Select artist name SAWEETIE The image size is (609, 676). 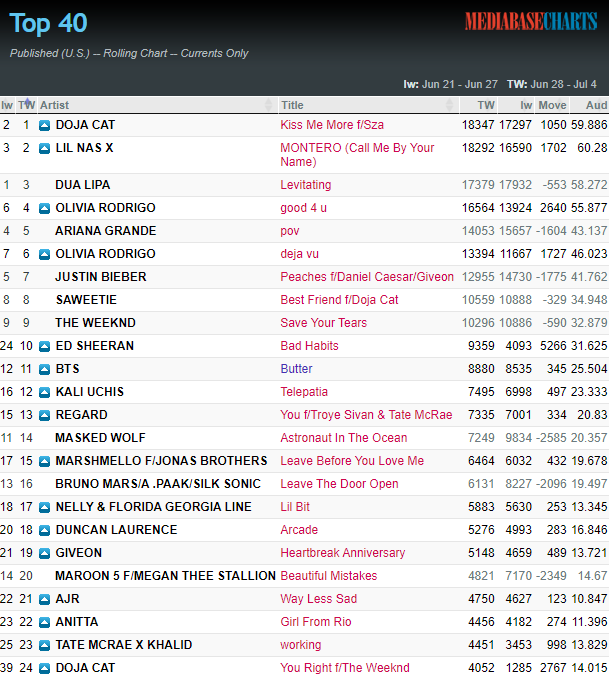click(x=86, y=300)
